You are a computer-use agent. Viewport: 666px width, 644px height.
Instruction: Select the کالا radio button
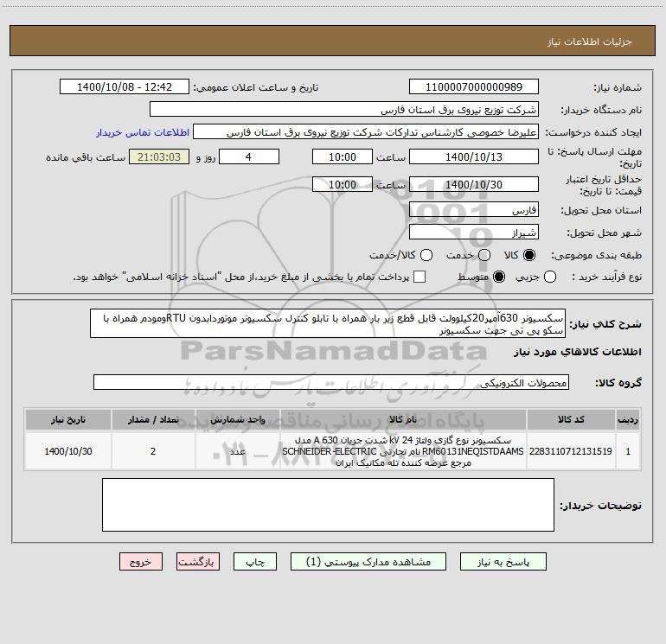[x=529, y=255]
